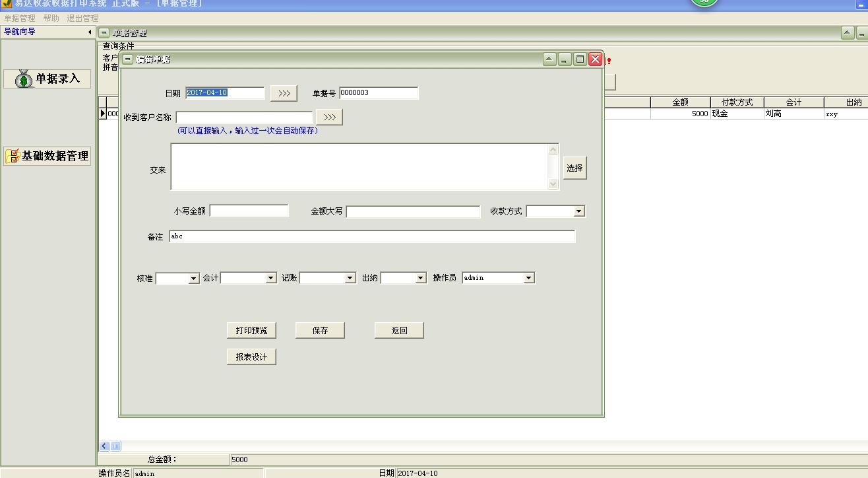Click the 小写金额 input field
868x478 pixels.
pos(249,211)
